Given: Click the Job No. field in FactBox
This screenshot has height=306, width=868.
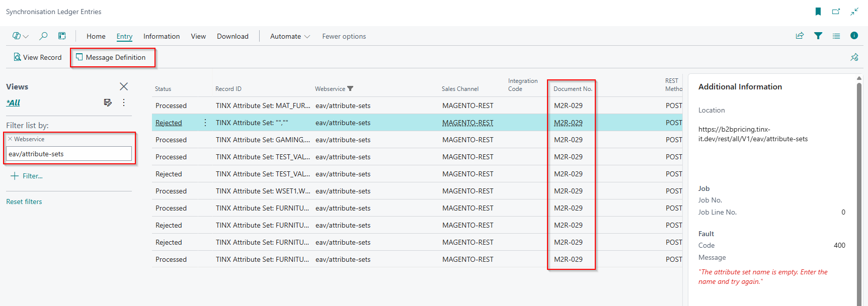Looking at the screenshot, I should coord(772,200).
